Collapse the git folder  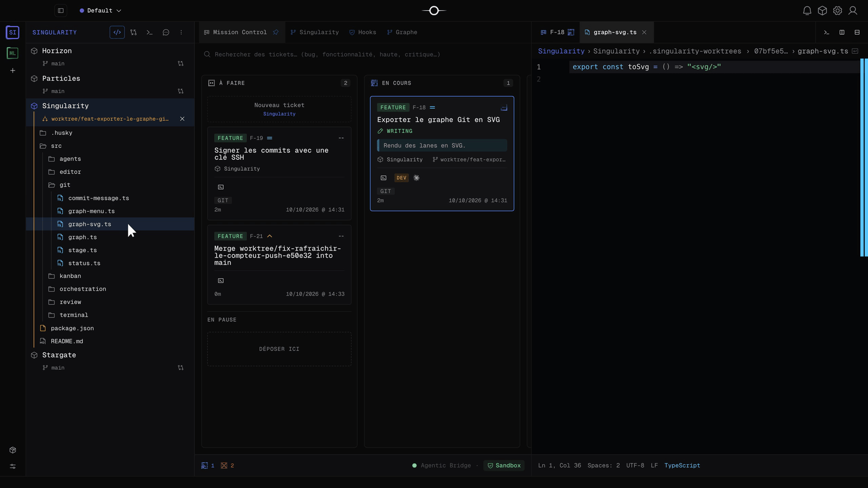pos(110,185)
